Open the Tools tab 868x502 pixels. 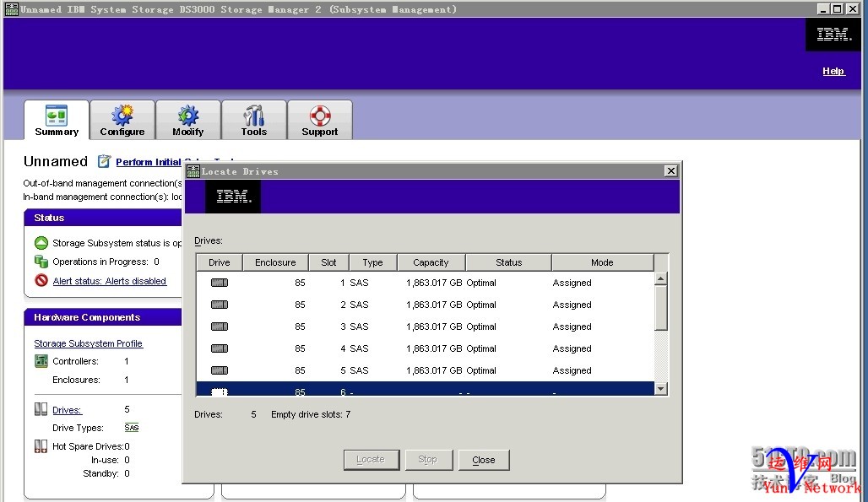(254, 120)
